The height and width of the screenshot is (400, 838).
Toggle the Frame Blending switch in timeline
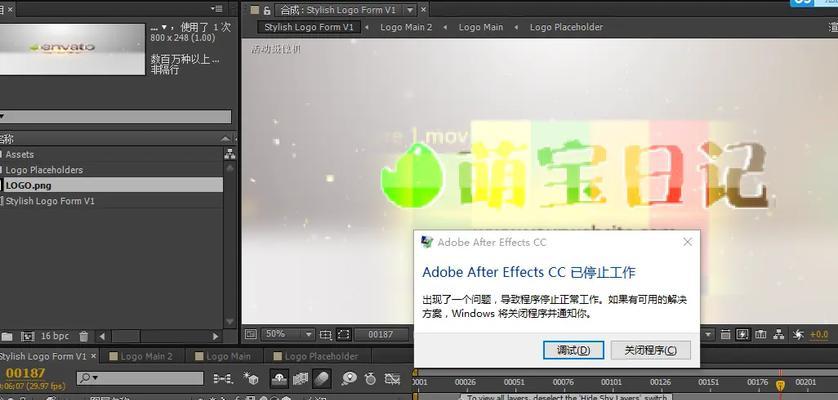tap(300, 379)
